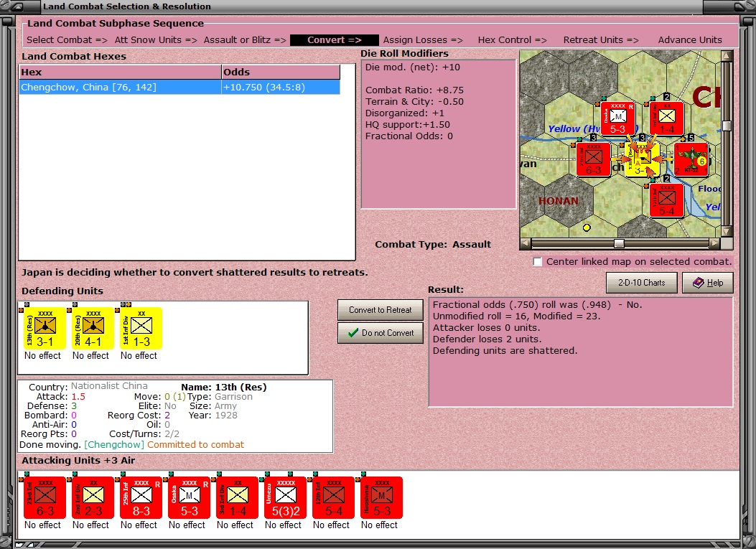Click the Retreat Units subphase step

[601, 40]
